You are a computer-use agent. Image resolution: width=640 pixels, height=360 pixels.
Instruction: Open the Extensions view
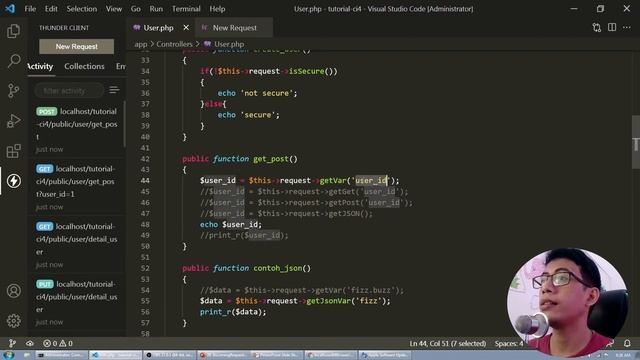13,151
